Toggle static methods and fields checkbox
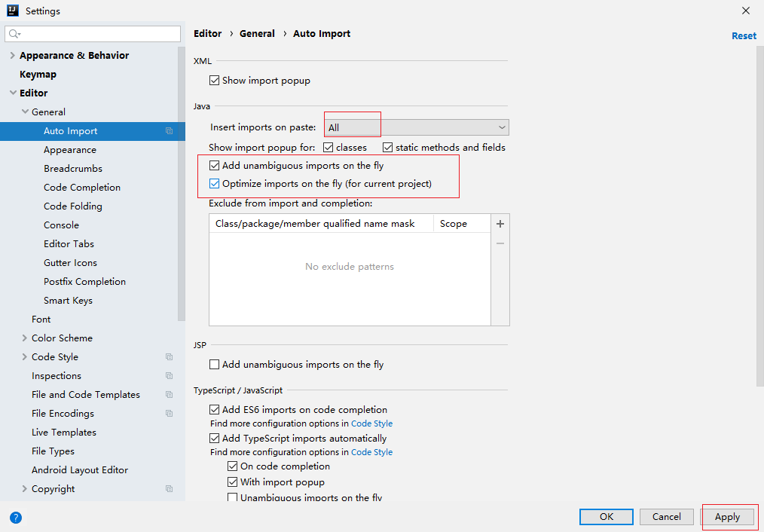The height and width of the screenshot is (532, 764). [x=388, y=147]
